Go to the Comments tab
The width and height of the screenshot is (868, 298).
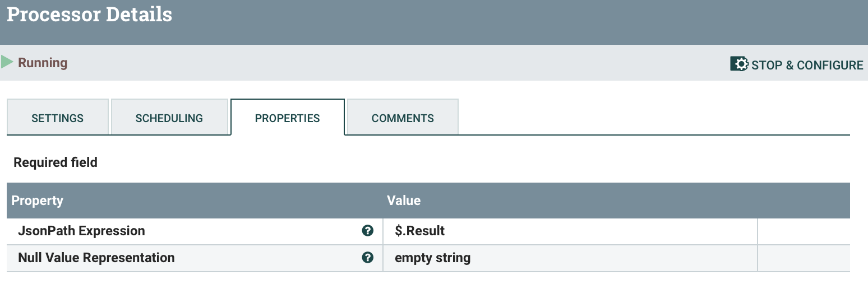[x=403, y=118]
